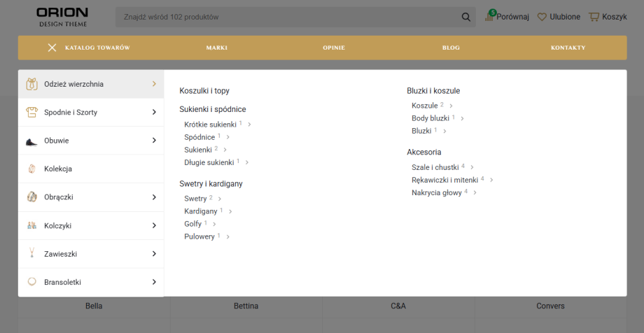Open the KONTAKTY menu item

coord(568,48)
